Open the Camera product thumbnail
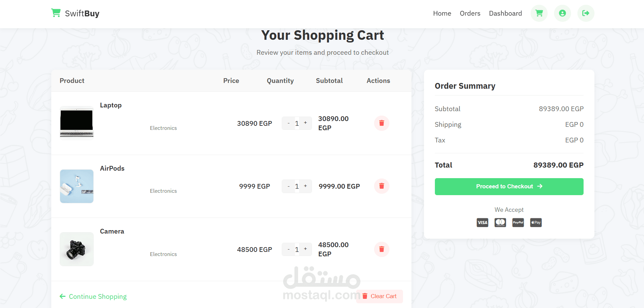 77,249
